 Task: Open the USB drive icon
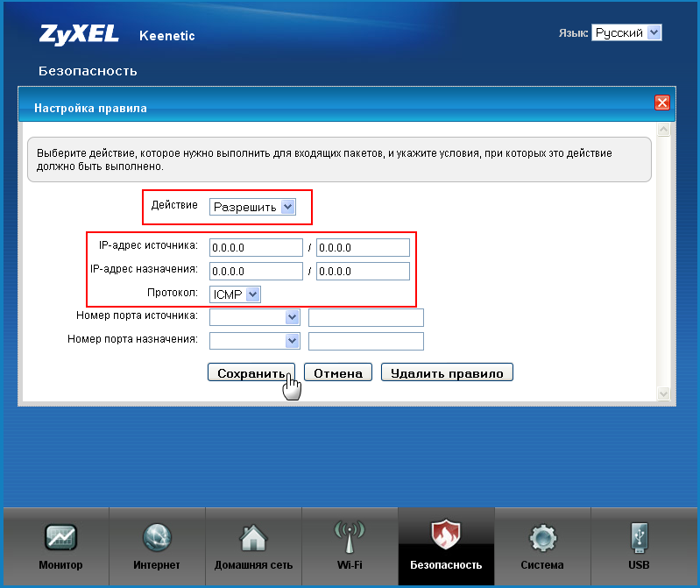point(639,537)
